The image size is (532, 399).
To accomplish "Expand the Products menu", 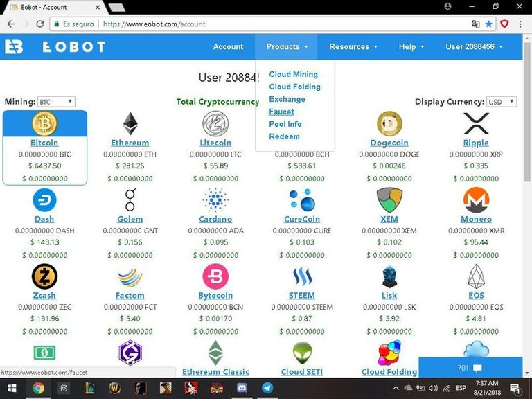I will (x=287, y=47).
